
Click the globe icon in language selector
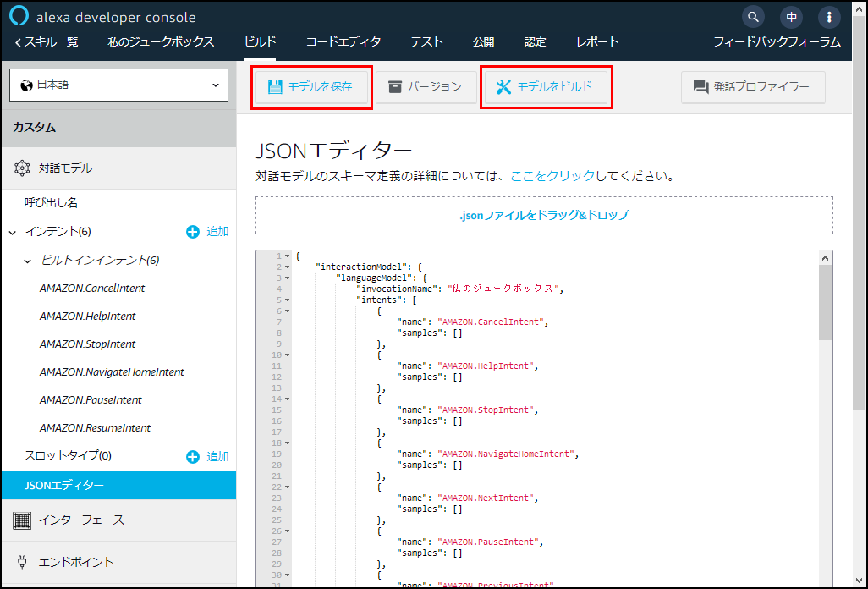26,85
